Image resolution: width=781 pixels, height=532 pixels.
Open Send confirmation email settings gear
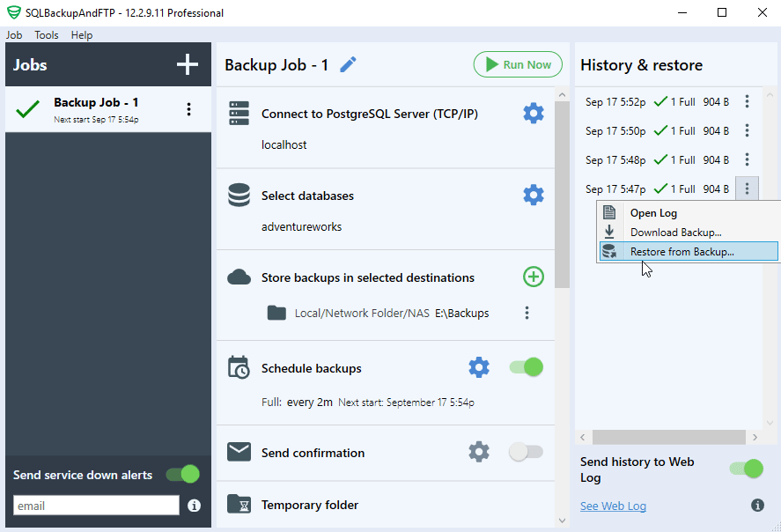[x=479, y=452]
